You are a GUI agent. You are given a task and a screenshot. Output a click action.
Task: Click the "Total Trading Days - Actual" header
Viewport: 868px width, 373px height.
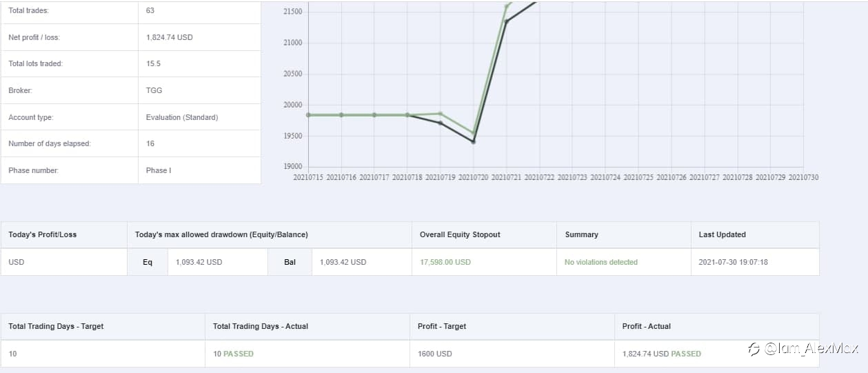coord(261,326)
